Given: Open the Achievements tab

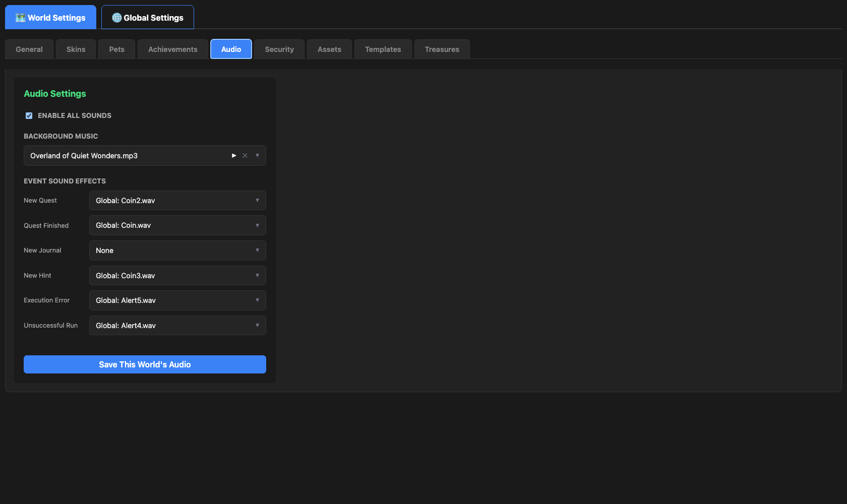Looking at the screenshot, I should point(172,49).
